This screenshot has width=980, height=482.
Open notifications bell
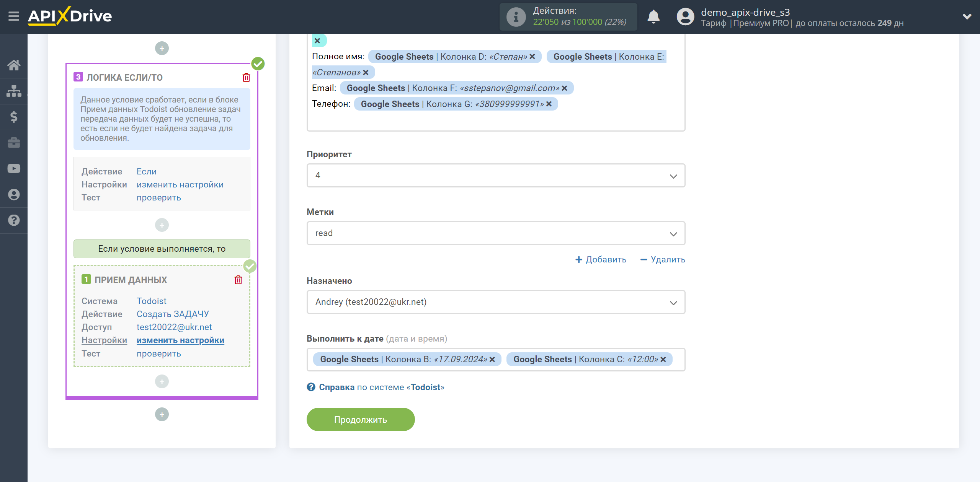pyautogui.click(x=653, y=17)
